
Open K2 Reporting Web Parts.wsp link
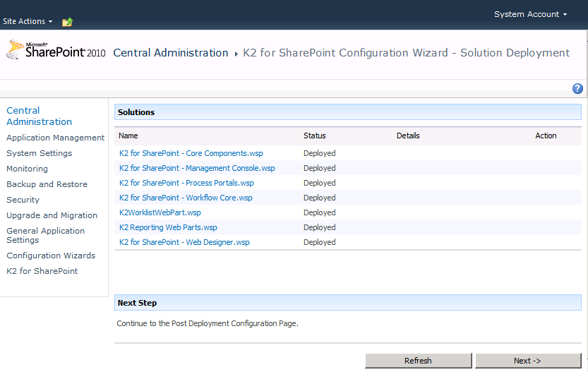pyautogui.click(x=168, y=227)
